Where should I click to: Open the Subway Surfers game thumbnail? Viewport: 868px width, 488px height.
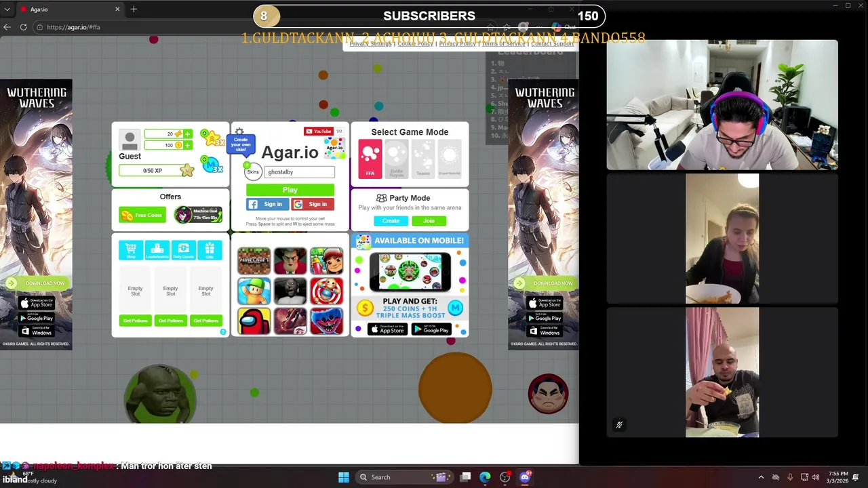326,261
